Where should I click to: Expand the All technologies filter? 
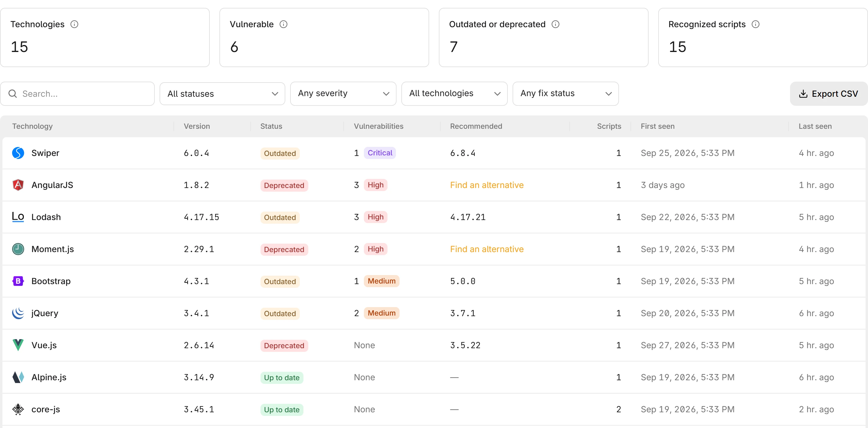point(454,94)
